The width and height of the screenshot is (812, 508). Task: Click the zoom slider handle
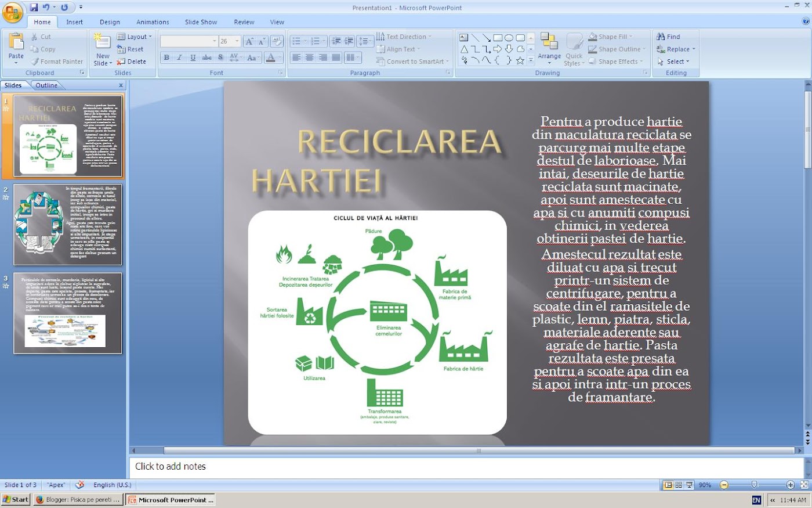coord(754,485)
